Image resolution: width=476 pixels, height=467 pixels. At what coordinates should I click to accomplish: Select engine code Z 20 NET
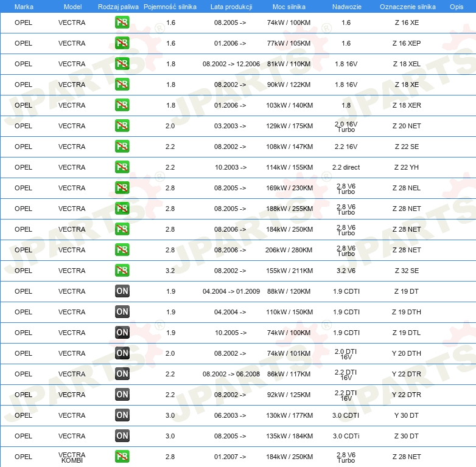[407, 126]
